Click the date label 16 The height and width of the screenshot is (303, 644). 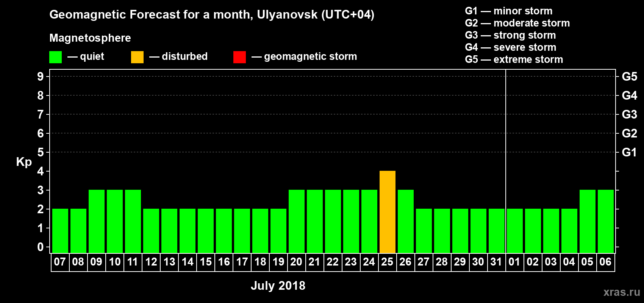224,262
